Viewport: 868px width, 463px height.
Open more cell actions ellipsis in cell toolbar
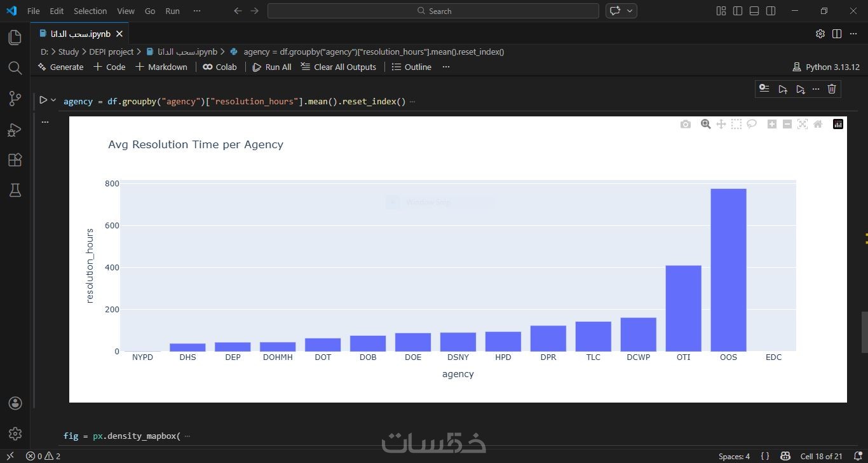[x=816, y=89]
